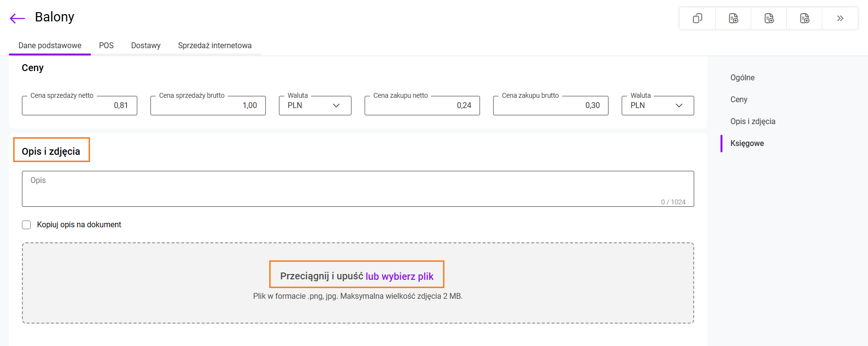The image size is (868, 346).
Task: Go to Opis i zdjęcia sidebar item
Action: [x=753, y=122]
